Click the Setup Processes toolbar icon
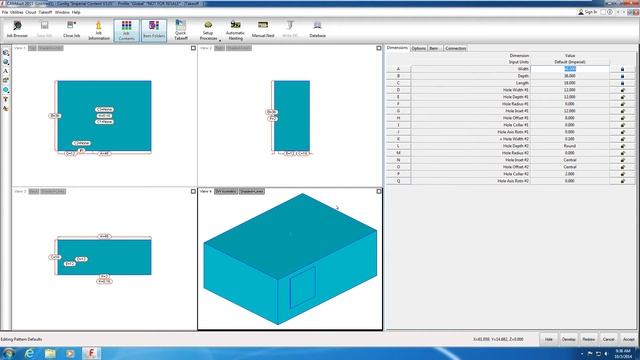Viewport: 640px width, 360px height. coord(208,30)
